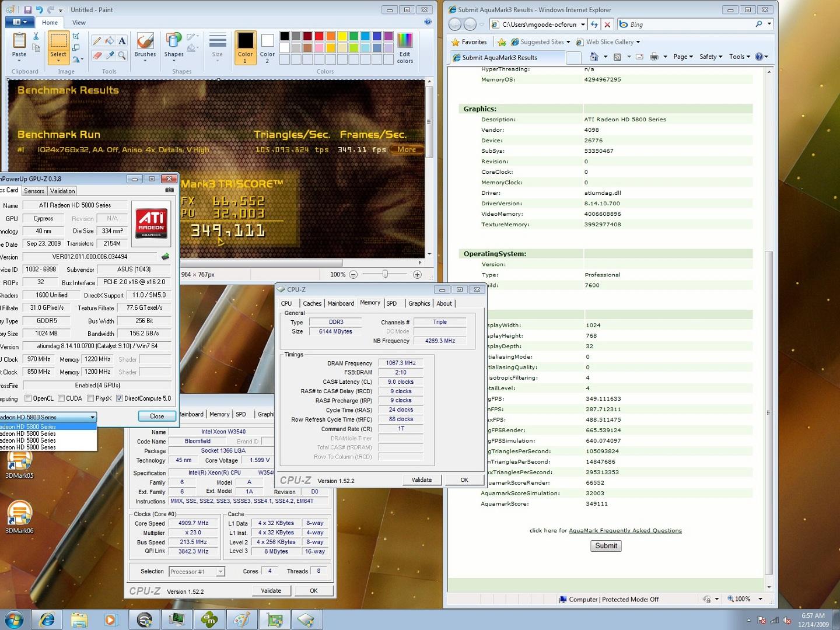Open the 3DMark05 desktop shortcut
The height and width of the screenshot is (630, 840).
(19, 464)
